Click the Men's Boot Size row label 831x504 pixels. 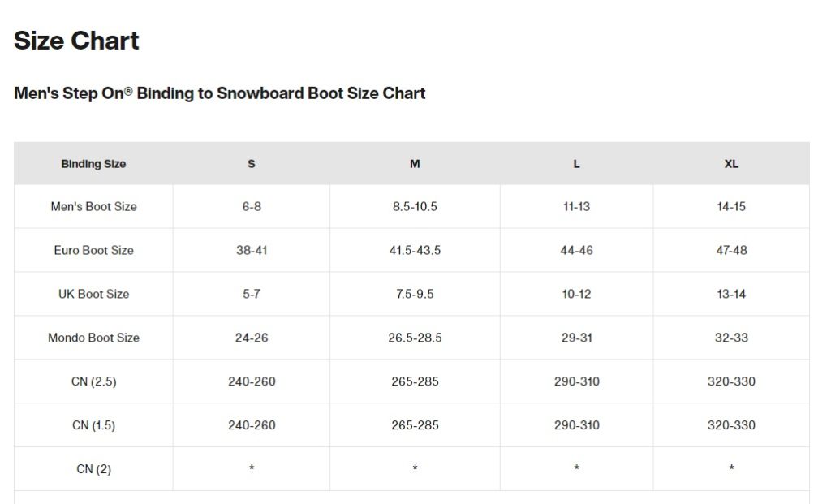tap(93, 207)
